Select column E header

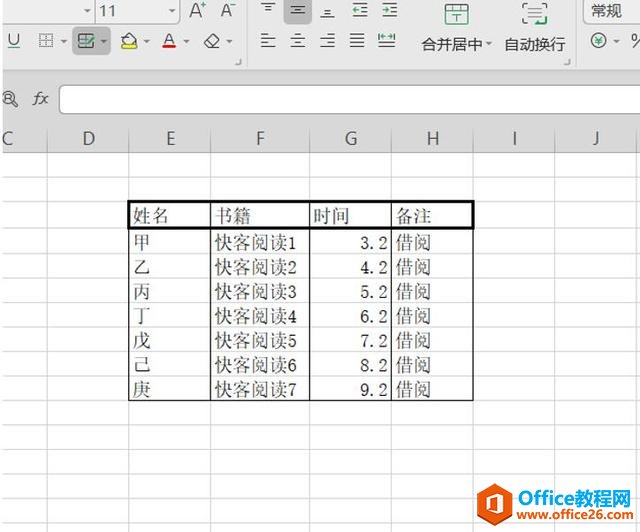coord(170,139)
